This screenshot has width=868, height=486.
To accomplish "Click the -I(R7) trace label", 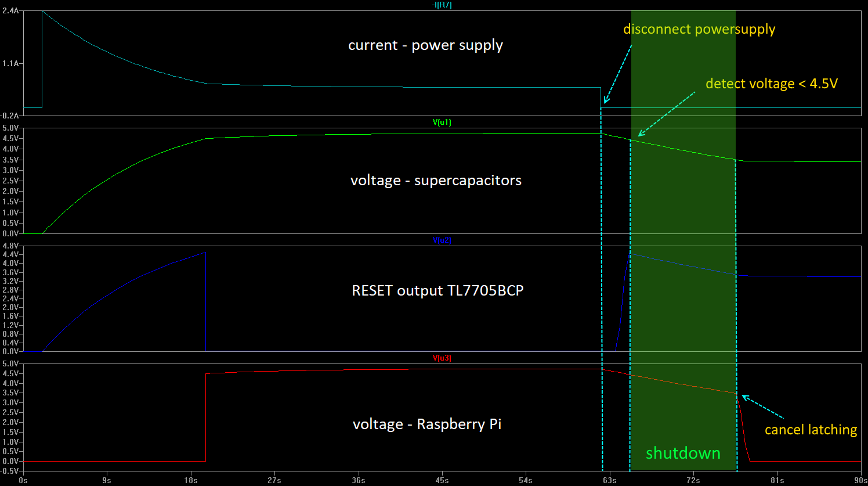I will [442, 5].
